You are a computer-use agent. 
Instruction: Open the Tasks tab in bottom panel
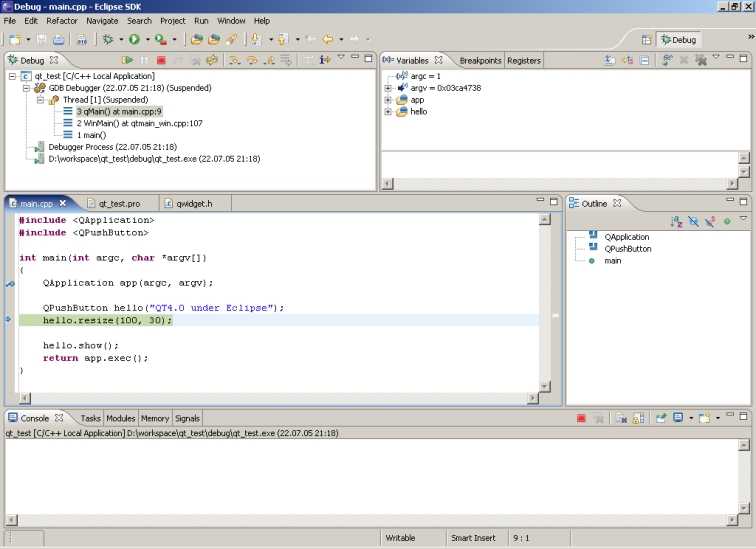click(x=90, y=418)
